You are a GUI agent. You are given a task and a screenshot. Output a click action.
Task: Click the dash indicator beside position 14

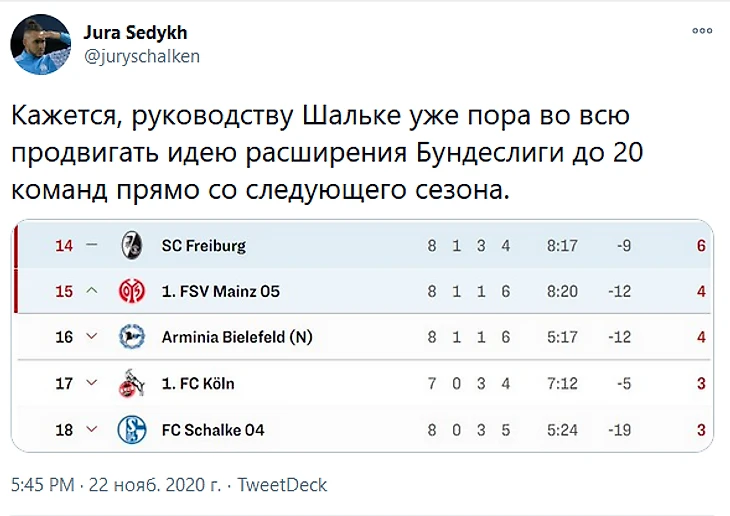pos(93,246)
